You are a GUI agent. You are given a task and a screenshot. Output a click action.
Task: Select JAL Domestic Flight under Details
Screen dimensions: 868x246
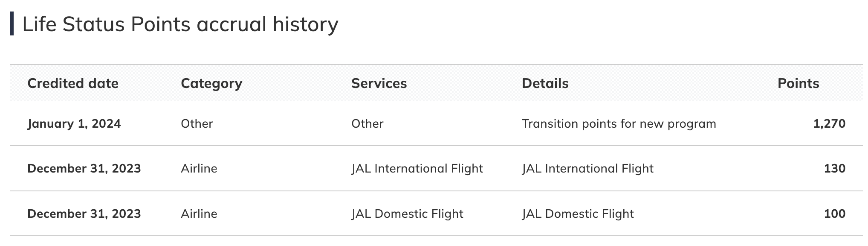coord(578,214)
